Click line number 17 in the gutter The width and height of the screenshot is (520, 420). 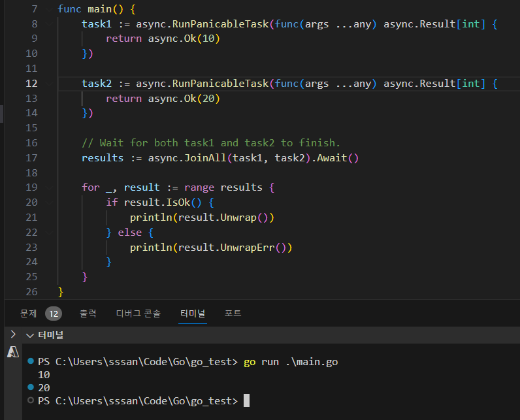pyautogui.click(x=31, y=158)
